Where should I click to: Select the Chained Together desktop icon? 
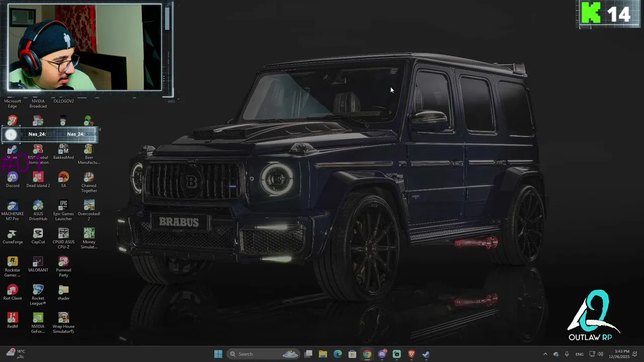pyautogui.click(x=89, y=183)
